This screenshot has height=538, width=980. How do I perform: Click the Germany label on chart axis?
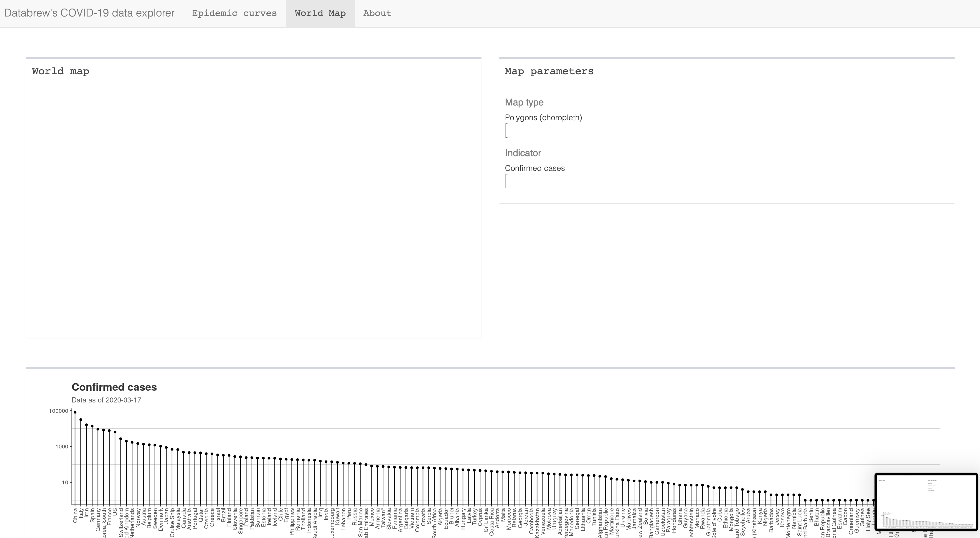(98, 520)
